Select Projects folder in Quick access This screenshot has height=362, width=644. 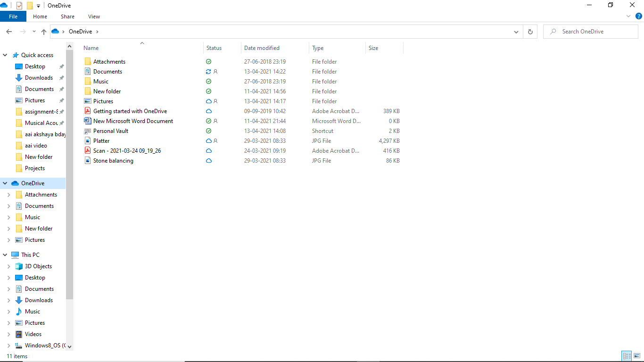(35, 168)
